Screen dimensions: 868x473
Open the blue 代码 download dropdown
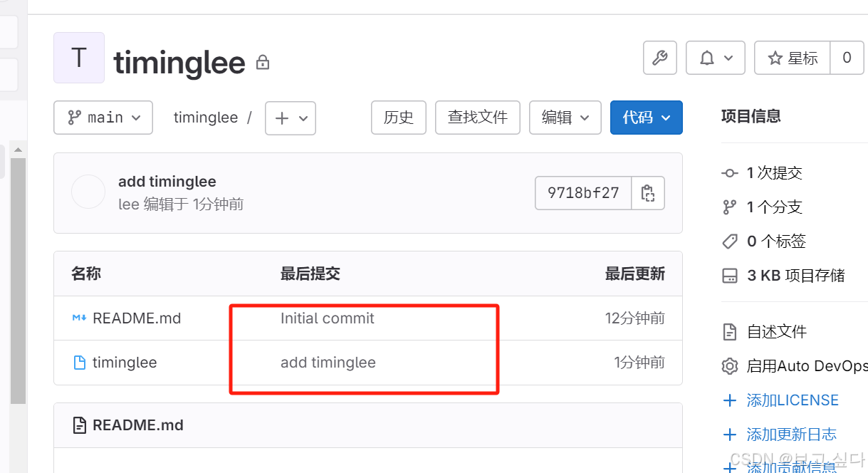point(646,117)
